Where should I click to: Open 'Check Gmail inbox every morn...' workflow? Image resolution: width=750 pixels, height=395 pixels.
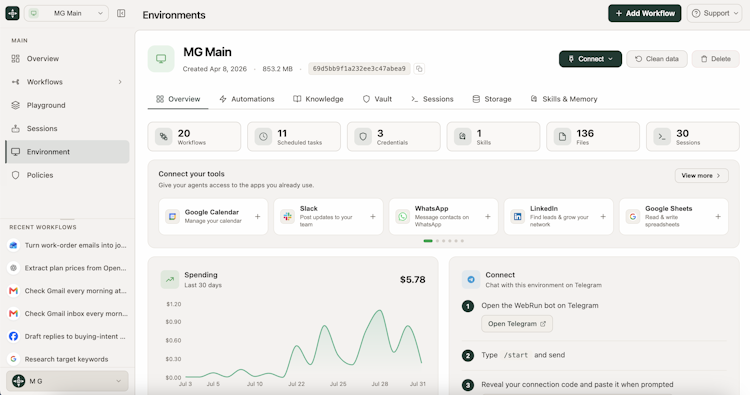pos(67,314)
